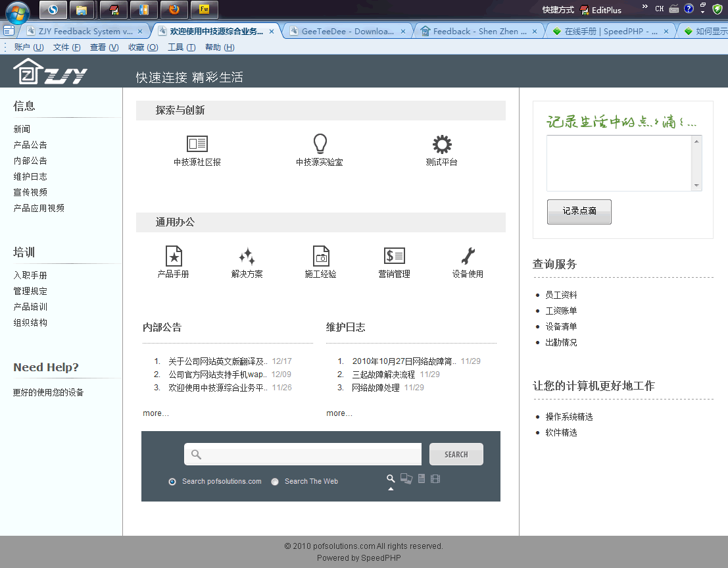728x568 pixels.
Task: Open the 帮助 (H) menu
Action: [x=220, y=47]
